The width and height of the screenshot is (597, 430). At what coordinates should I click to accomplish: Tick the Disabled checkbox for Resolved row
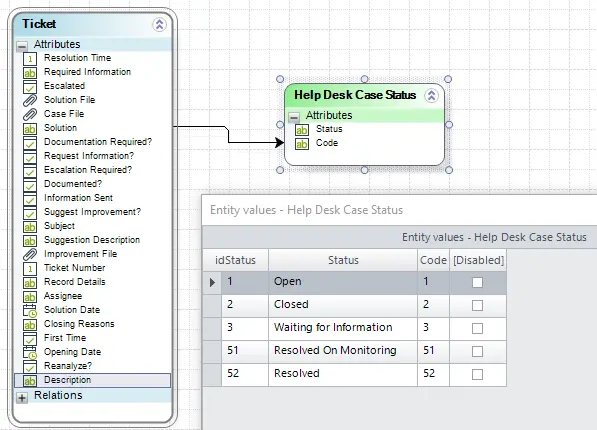click(477, 374)
